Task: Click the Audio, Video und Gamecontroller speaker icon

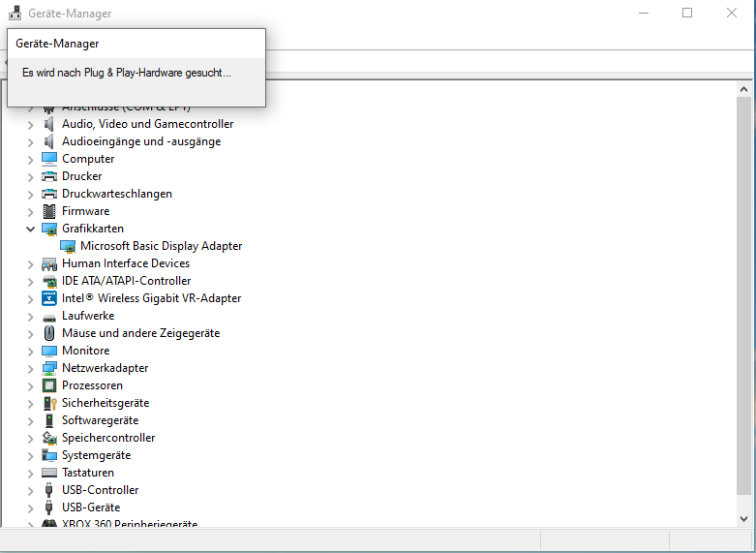Action: [x=48, y=124]
